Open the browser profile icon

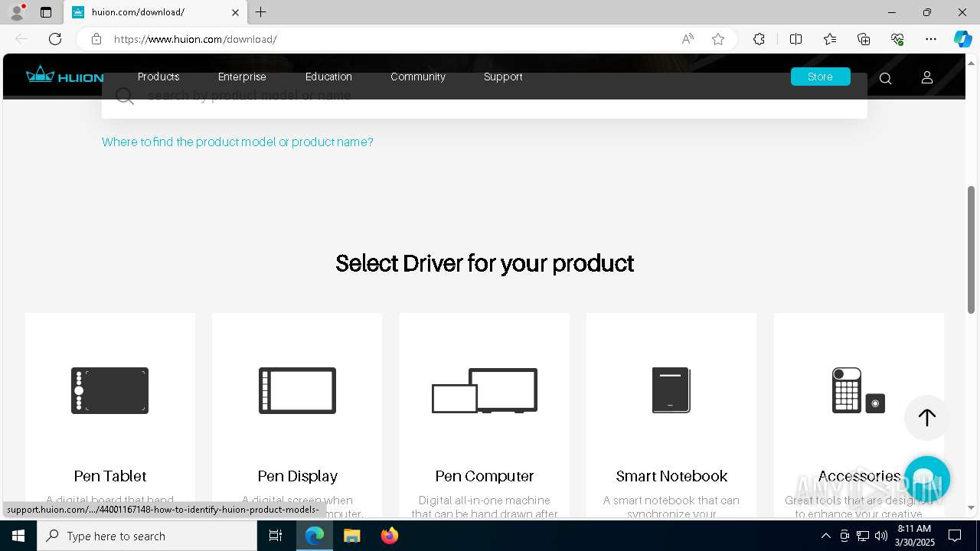tap(17, 12)
